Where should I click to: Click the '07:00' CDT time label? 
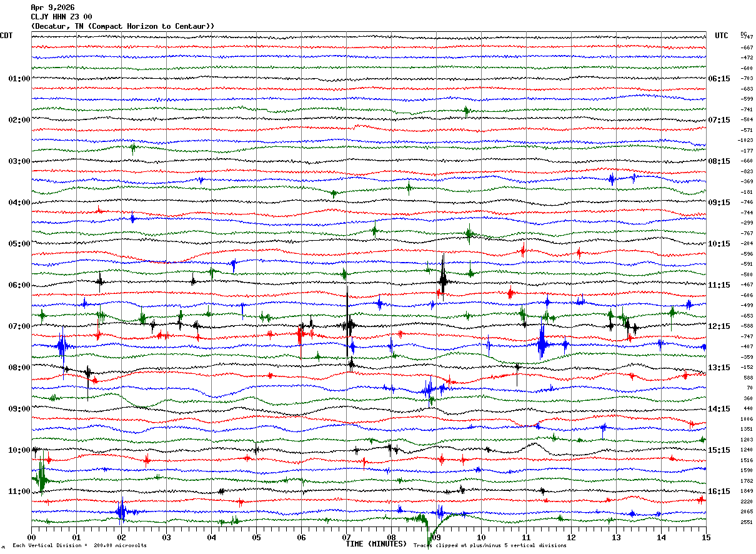[19, 326]
